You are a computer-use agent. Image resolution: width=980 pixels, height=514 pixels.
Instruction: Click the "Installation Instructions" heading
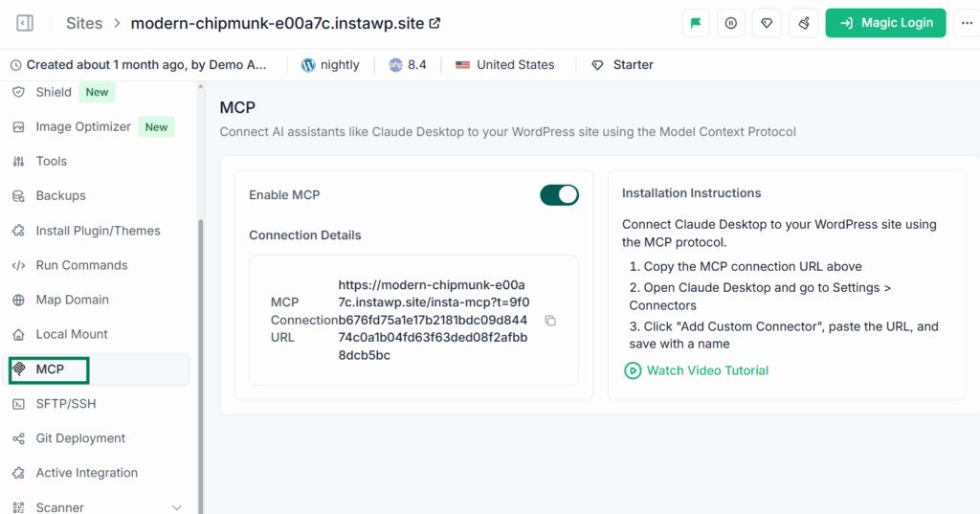point(691,193)
